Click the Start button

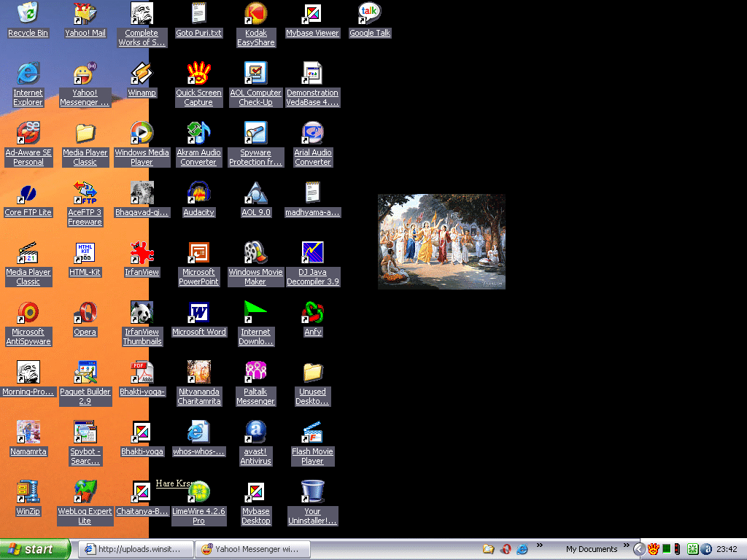pyautogui.click(x=35, y=549)
